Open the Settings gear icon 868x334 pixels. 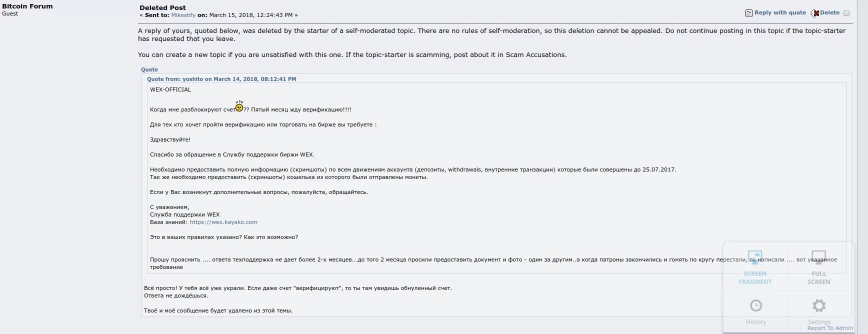818,305
